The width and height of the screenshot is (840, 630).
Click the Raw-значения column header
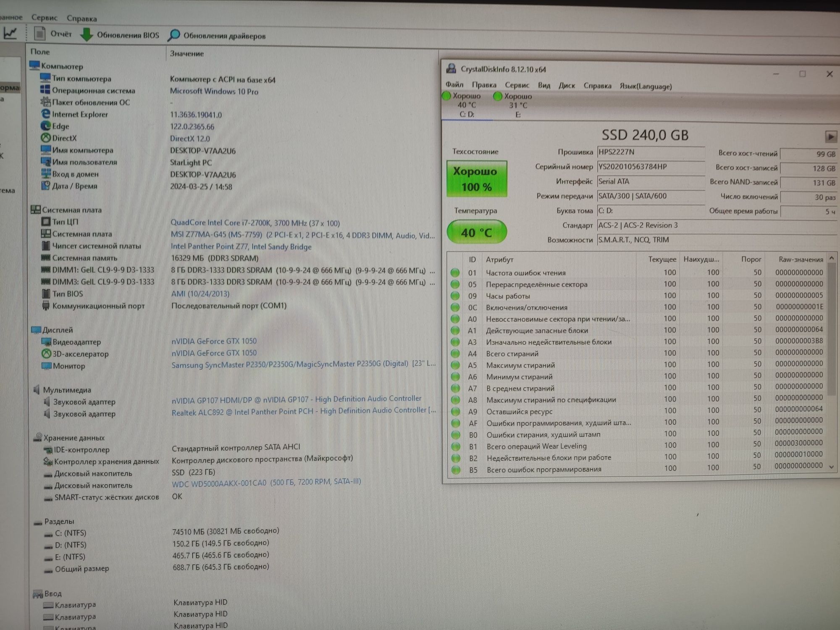pyautogui.click(x=801, y=259)
